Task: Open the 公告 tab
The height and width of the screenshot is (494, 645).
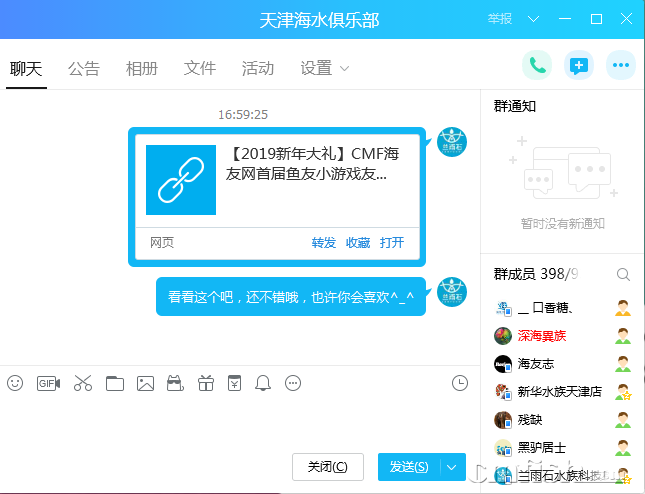Action: [x=84, y=69]
